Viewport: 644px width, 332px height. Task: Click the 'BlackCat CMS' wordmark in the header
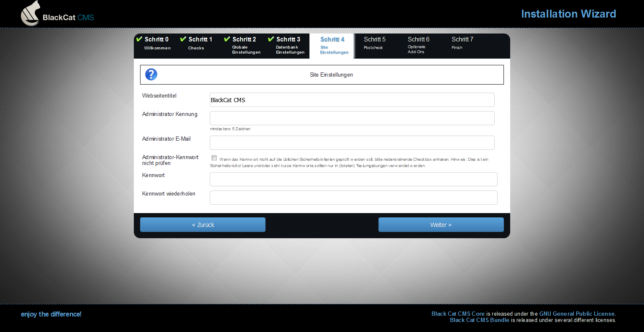click(x=68, y=18)
